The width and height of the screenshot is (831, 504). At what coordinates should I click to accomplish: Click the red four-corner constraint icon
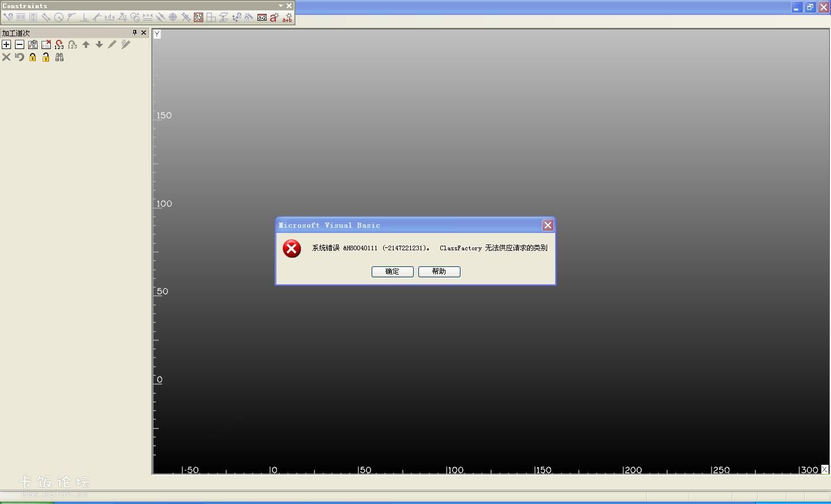coord(199,17)
